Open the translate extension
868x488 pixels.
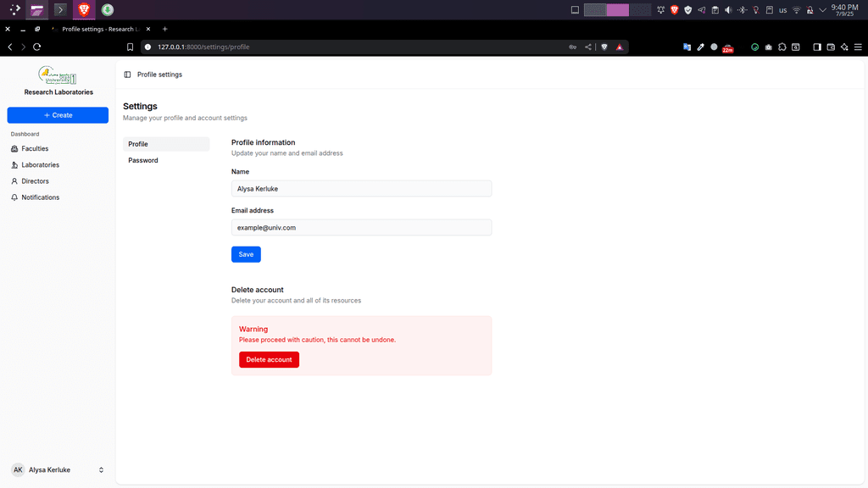(687, 47)
